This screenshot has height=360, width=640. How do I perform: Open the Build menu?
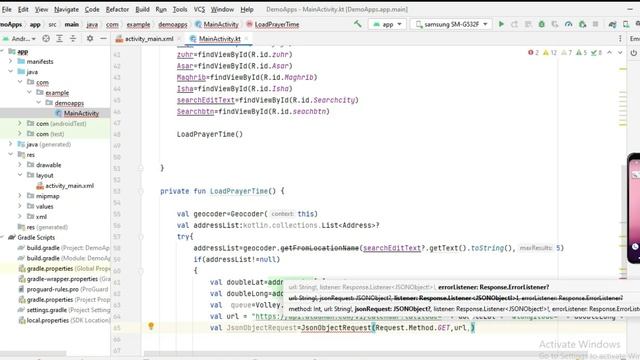pyautogui.click(x=142, y=9)
